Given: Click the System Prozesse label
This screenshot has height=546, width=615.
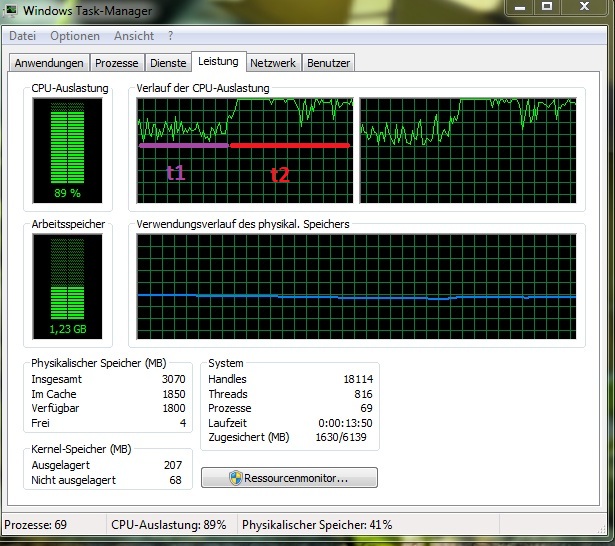Looking at the screenshot, I should pyautogui.click(x=229, y=408).
